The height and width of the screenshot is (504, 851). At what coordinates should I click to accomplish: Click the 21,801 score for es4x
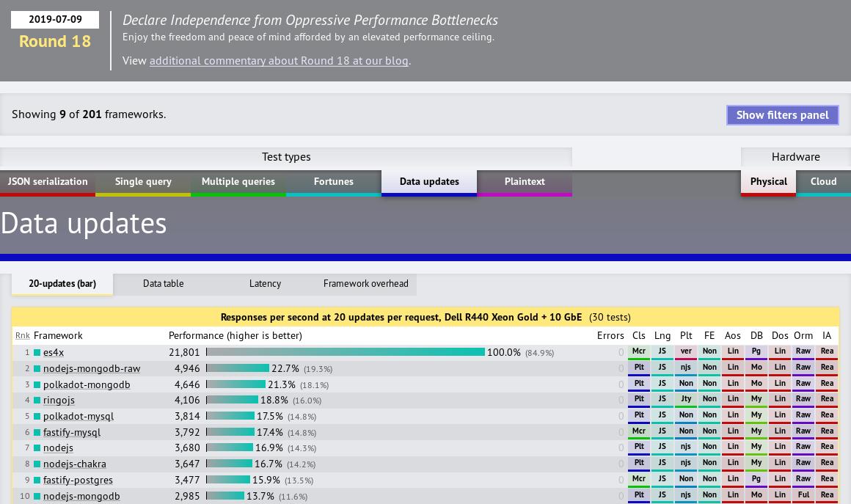pyautogui.click(x=184, y=353)
